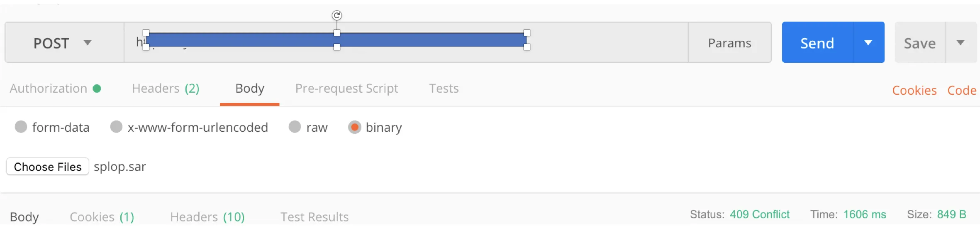The height and width of the screenshot is (231, 980).
Task: Select the binary radio button
Action: point(354,127)
